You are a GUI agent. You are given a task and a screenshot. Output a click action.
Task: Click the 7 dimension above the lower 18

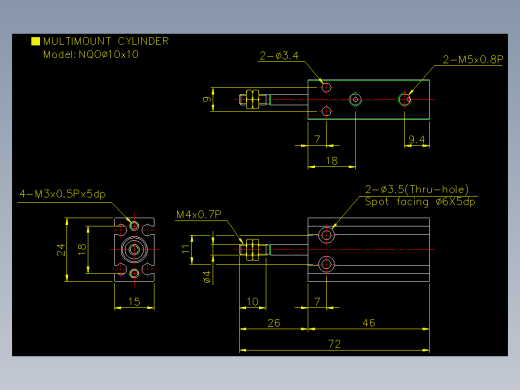[317, 139]
